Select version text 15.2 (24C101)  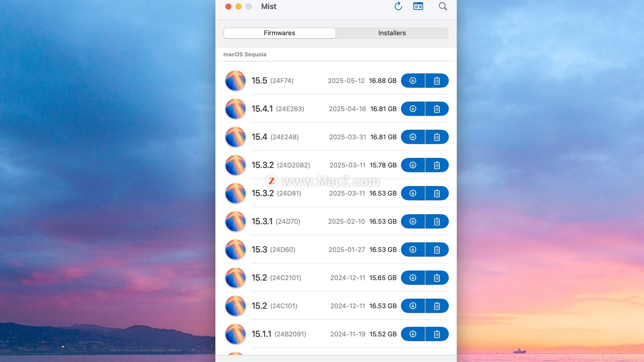274,306
